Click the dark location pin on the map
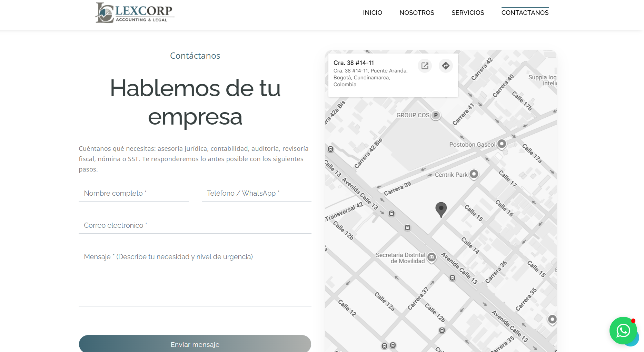The height and width of the screenshot is (352, 644). coord(441,209)
